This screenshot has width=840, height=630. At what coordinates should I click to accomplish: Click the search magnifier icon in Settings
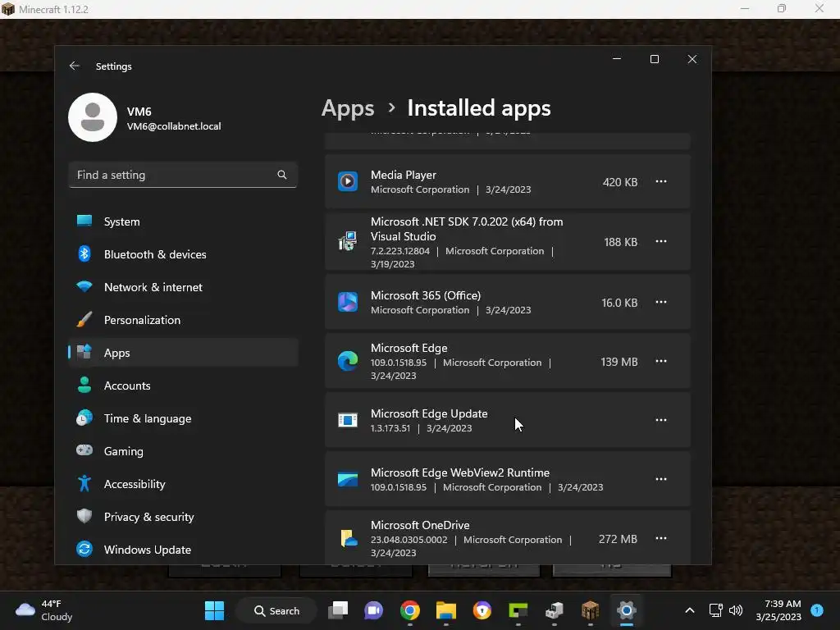click(282, 175)
